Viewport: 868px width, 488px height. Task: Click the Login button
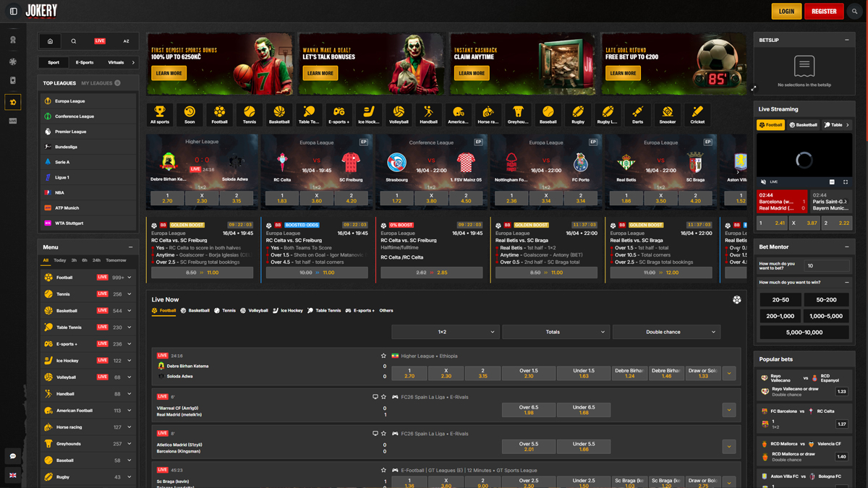pos(786,12)
